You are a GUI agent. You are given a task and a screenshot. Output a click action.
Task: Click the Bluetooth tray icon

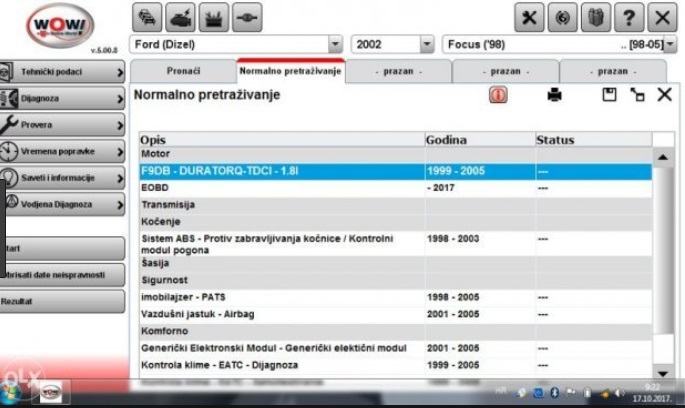click(554, 393)
